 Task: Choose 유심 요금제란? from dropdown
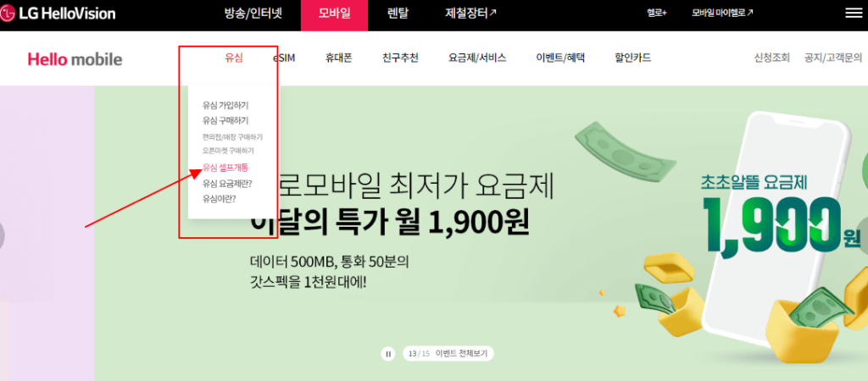pyautogui.click(x=227, y=184)
